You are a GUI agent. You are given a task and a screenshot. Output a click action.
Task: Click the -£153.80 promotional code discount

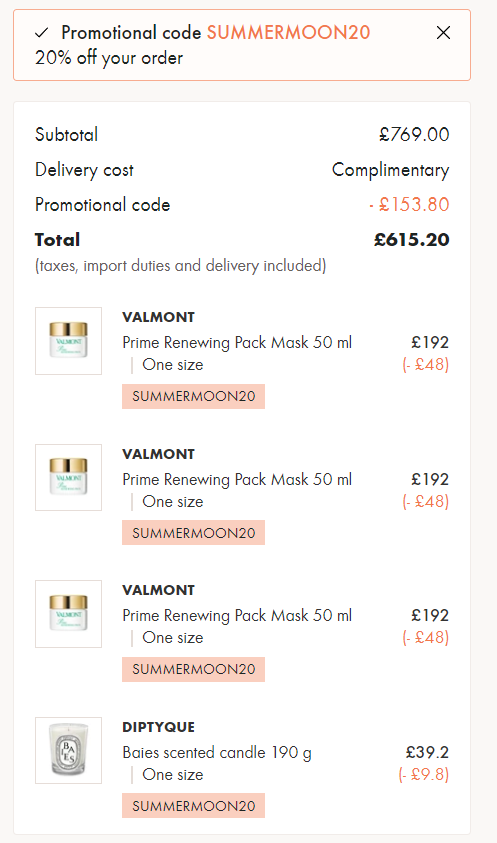click(409, 205)
